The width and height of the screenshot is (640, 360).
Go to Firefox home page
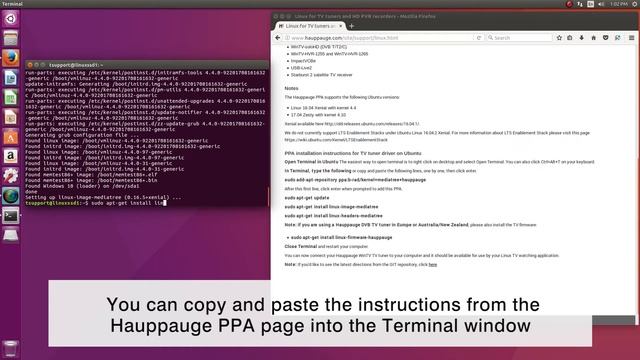(x=593, y=38)
